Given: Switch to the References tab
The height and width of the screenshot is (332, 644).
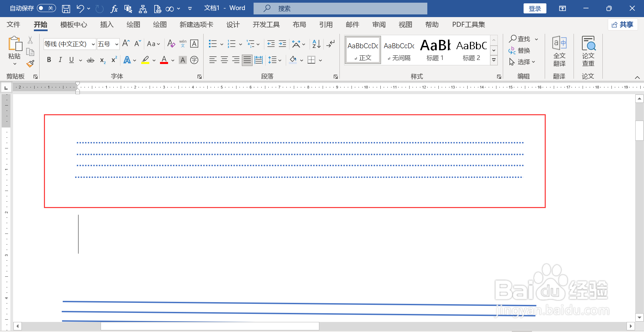Looking at the screenshot, I should pyautogui.click(x=326, y=24).
